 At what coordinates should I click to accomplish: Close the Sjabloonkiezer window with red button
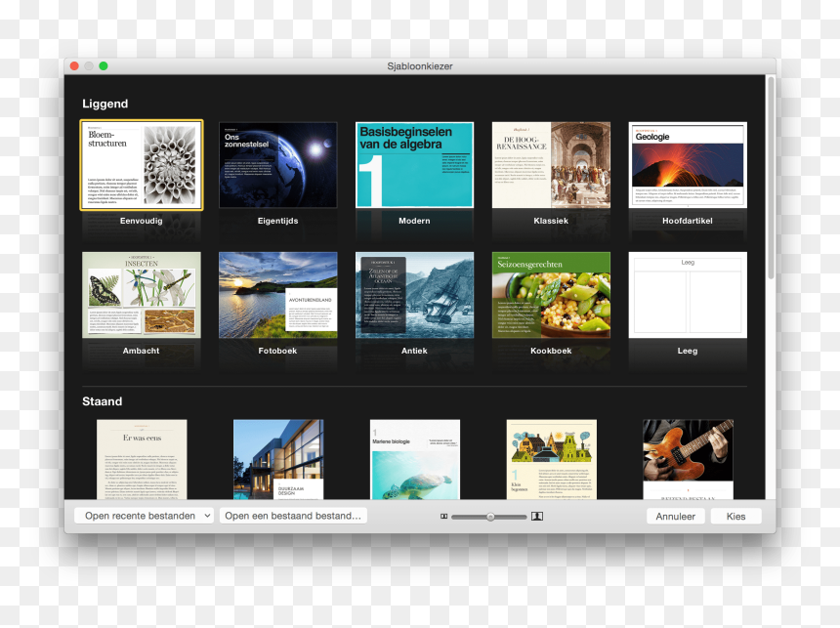74,65
